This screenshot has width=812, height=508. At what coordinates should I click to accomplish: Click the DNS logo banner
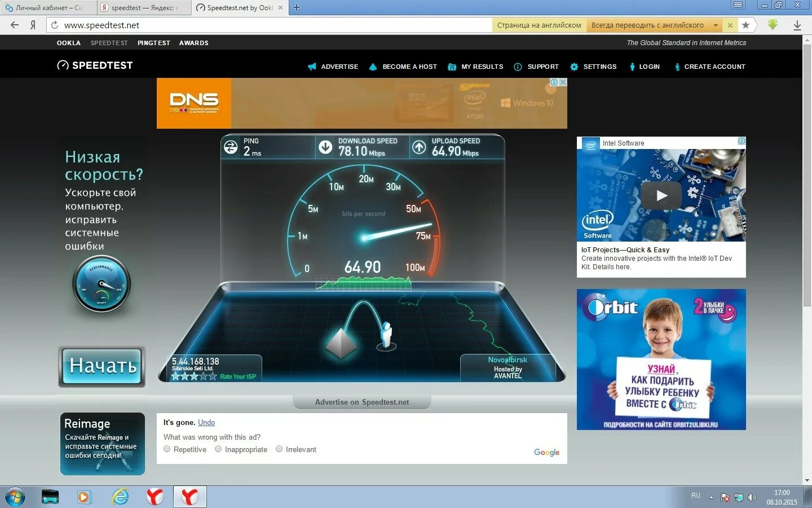[x=194, y=103]
